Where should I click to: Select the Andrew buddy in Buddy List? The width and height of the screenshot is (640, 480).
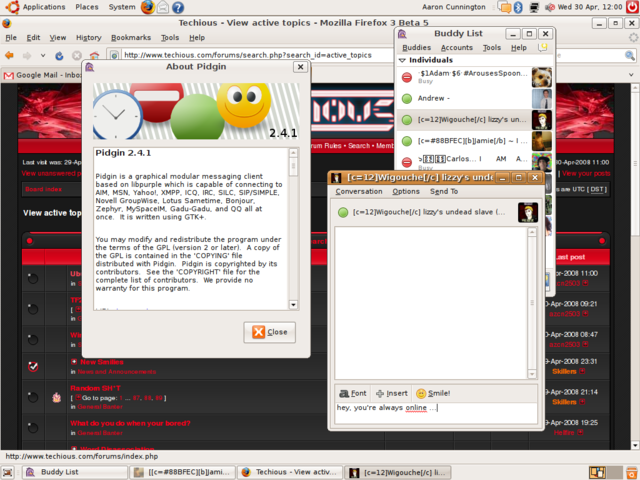click(475, 98)
